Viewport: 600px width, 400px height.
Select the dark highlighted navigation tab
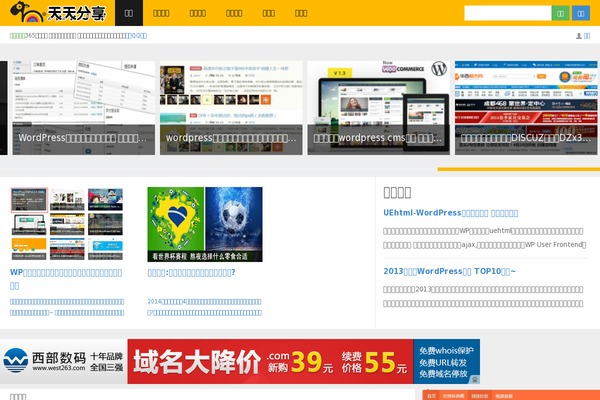[x=129, y=13]
